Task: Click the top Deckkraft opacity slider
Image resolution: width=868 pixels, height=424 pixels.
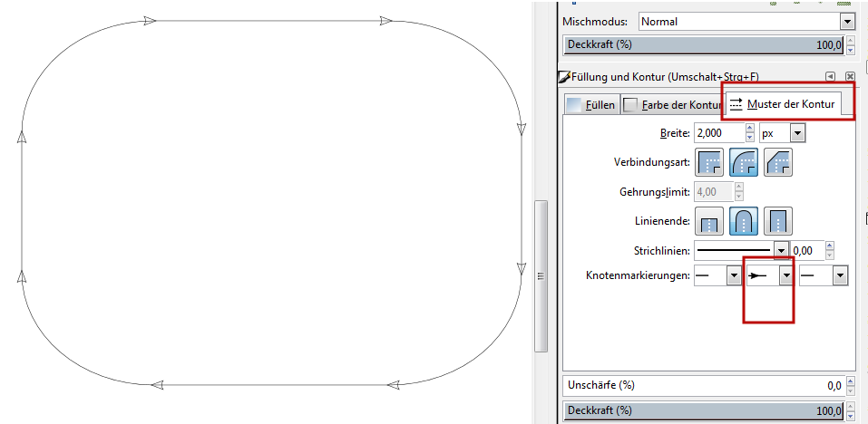Action: [704, 44]
